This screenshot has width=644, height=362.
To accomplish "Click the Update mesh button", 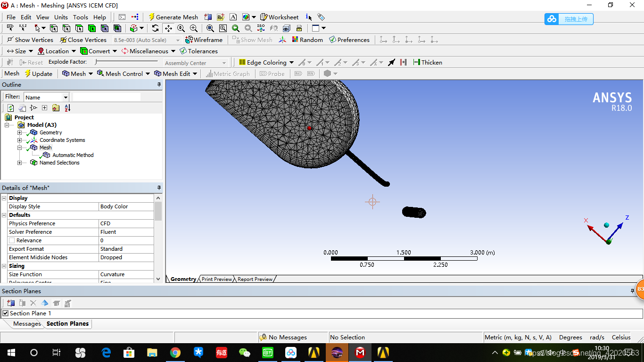I will point(38,74).
